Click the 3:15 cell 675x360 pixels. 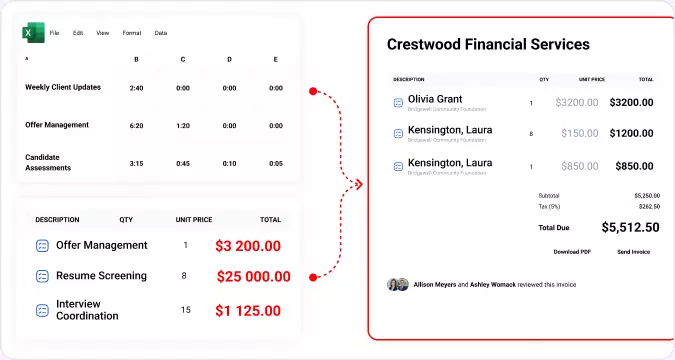click(x=136, y=164)
